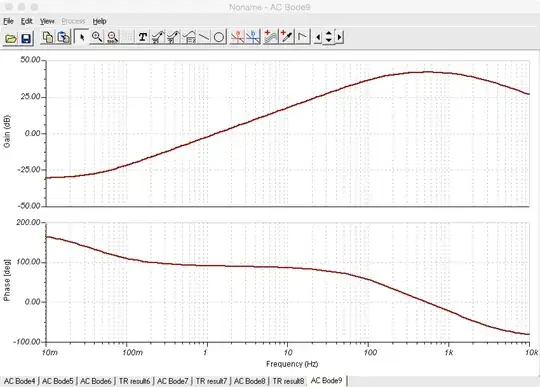The height and width of the screenshot is (387, 540).
Task: Select the pointer arrow tool
Action: [x=82, y=37]
